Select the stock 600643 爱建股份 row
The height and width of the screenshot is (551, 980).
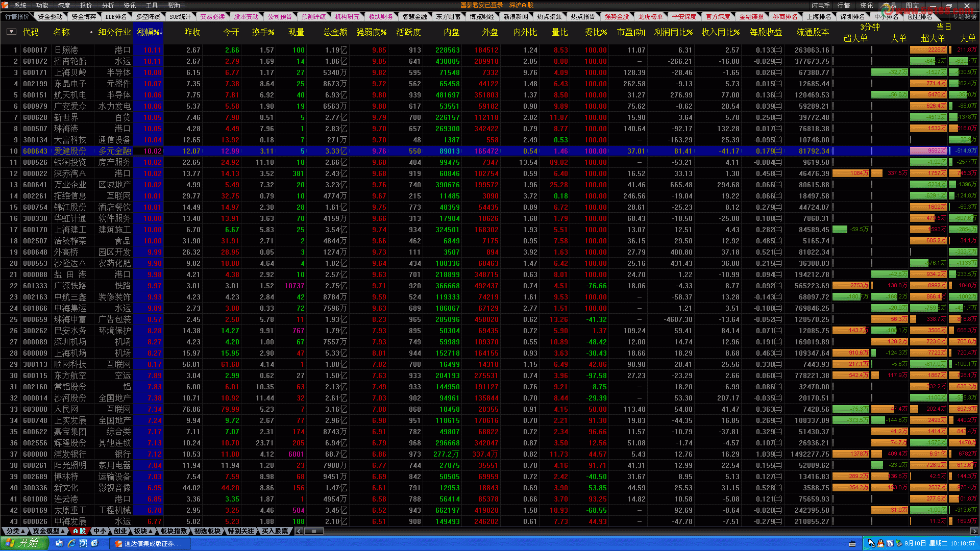[x=490, y=151]
